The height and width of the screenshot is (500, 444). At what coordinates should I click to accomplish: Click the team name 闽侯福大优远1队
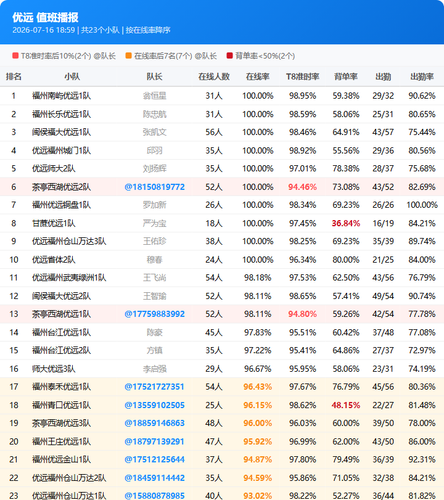coord(61,132)
